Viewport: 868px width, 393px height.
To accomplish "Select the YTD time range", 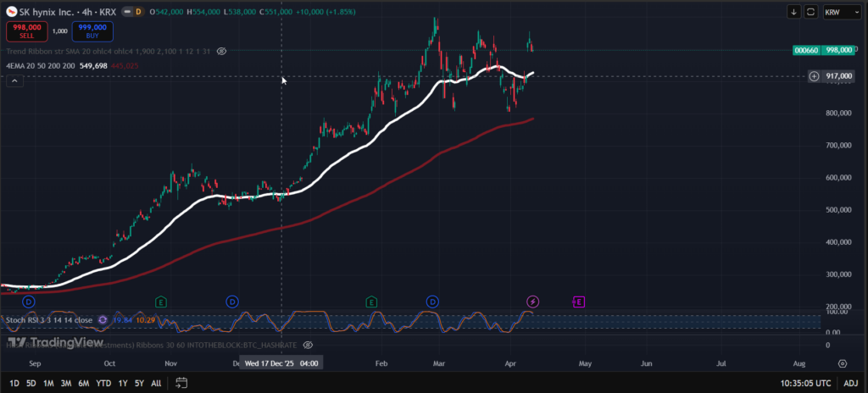I will point(103,383).
